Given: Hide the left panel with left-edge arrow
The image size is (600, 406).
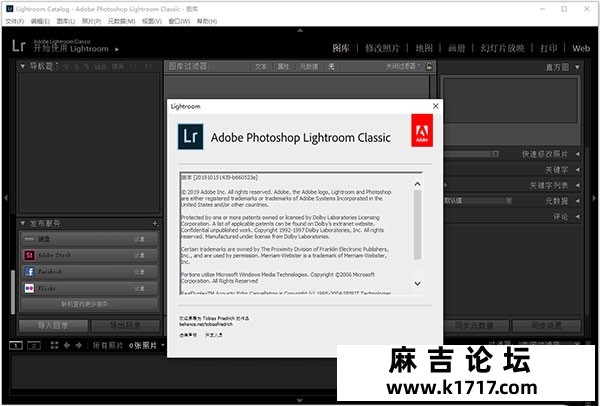Looking at the screenshot, I should [x=5, y=198].
